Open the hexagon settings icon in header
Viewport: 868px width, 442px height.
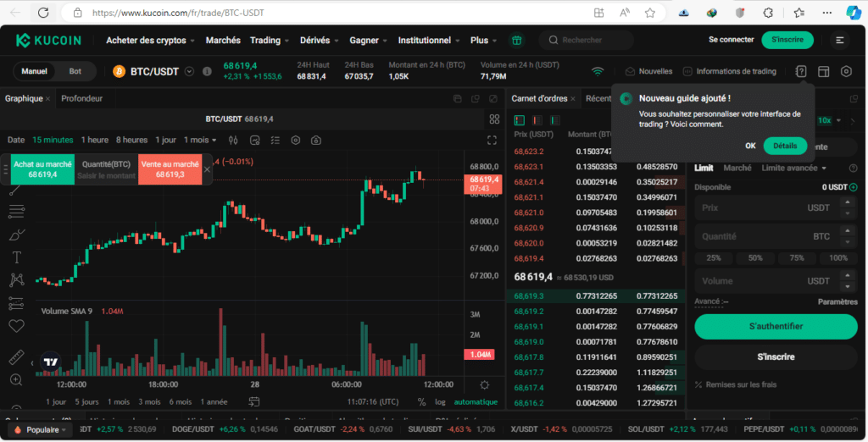point(846,71)
